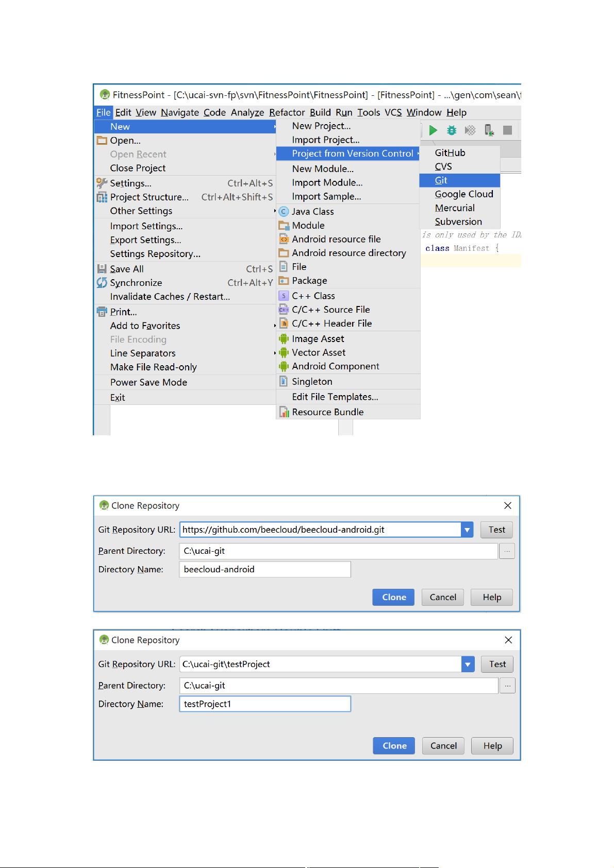Choose Image Asset entry
614x868 pixels.
pos(349,338)
